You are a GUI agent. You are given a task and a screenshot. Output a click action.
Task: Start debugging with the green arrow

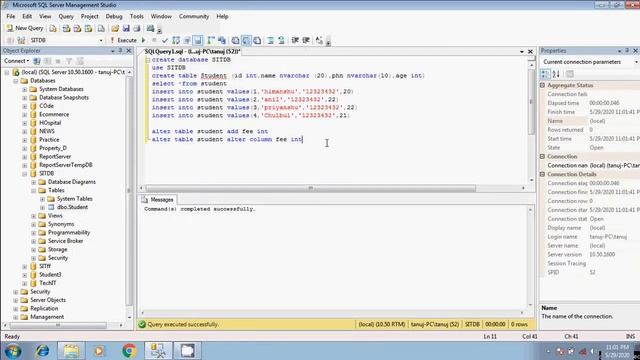[x=144, y=40]
